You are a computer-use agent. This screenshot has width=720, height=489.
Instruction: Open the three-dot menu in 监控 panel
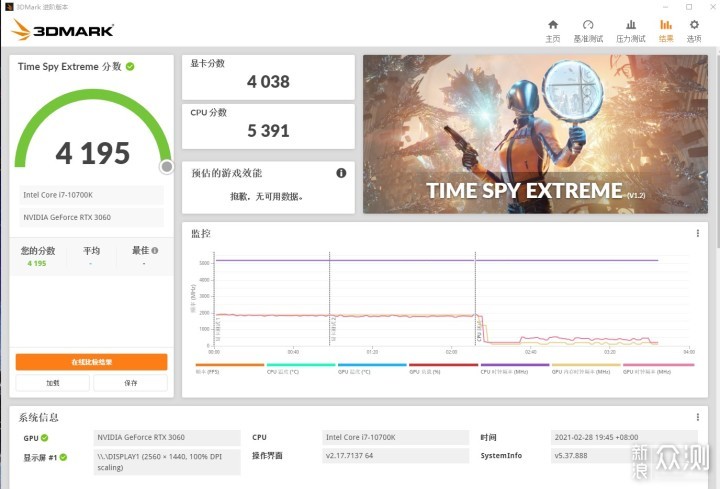[x=698, y=233]
